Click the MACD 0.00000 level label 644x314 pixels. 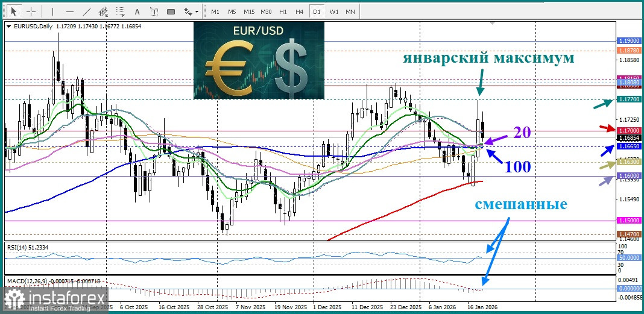pyautogui.click(x=629, y=289)
